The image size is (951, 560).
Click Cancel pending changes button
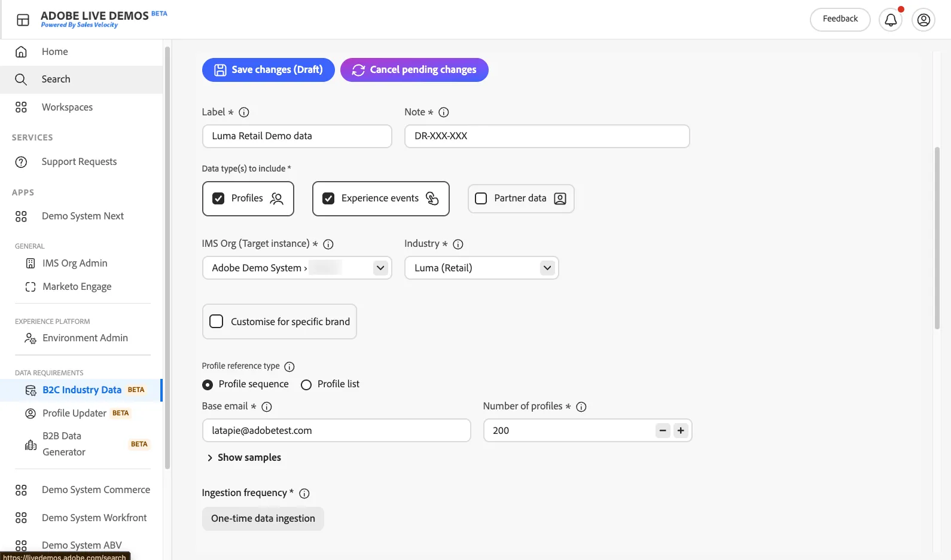414,70
